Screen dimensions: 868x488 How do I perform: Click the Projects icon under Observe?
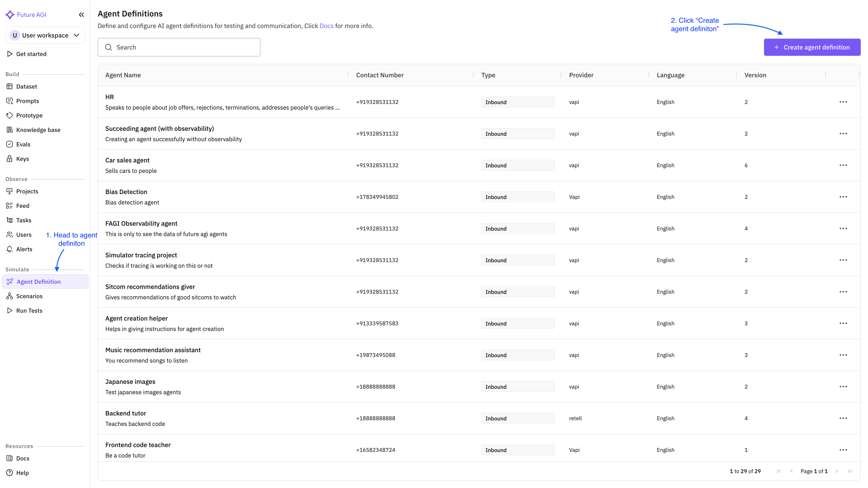pyautogui.click(x=10, y=191)
